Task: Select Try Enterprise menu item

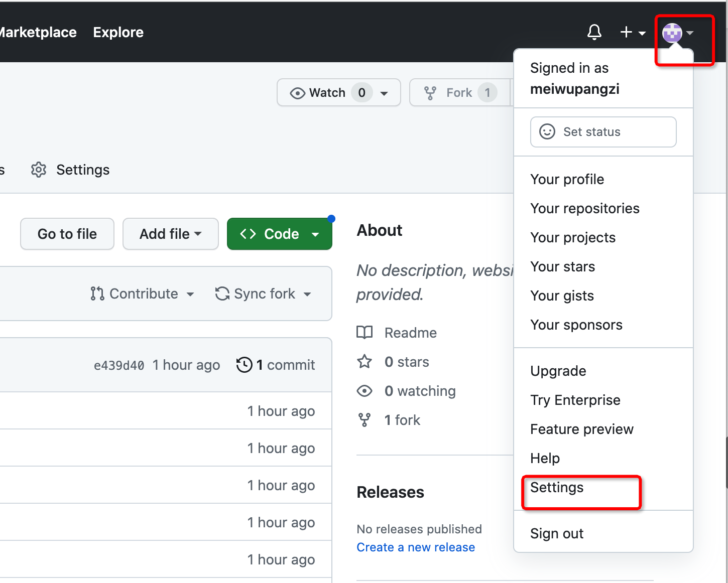Action: point(603,400)
